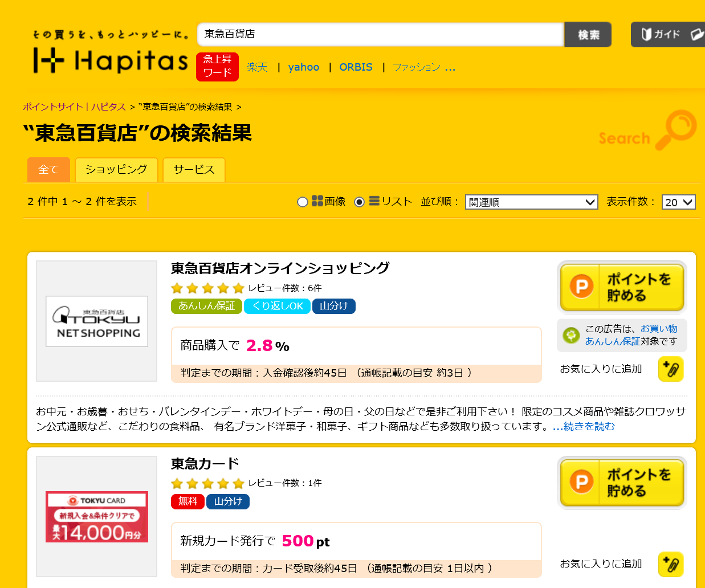Screen dimensions: 705x588
Task: Switch to the サービス tab
Action: click(x=194, y=170)
